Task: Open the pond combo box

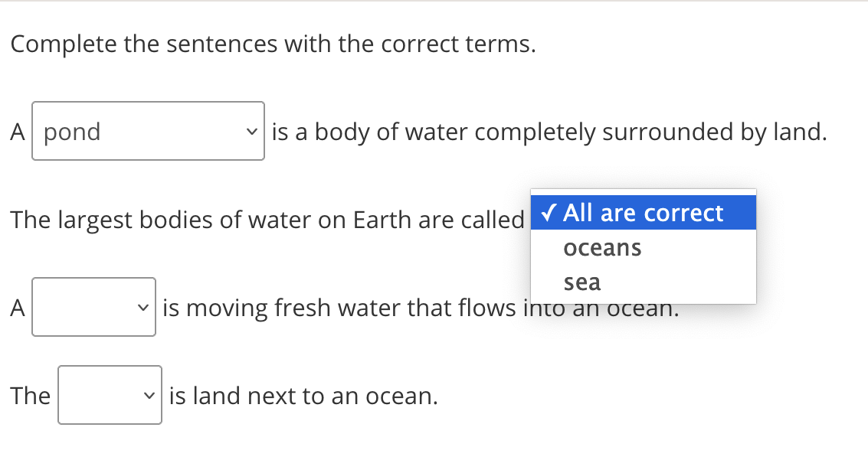Action: tap(148, 132)
